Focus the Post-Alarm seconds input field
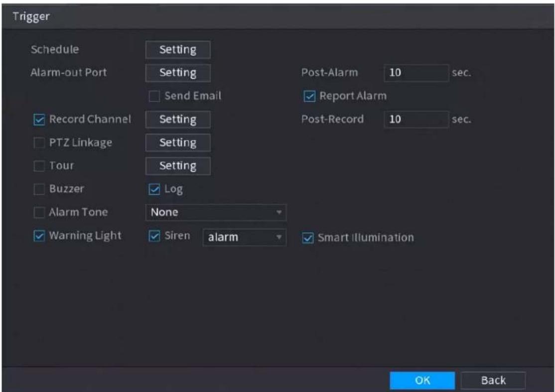555x392 pixels. pyautogui.click(x=416, y=73)
